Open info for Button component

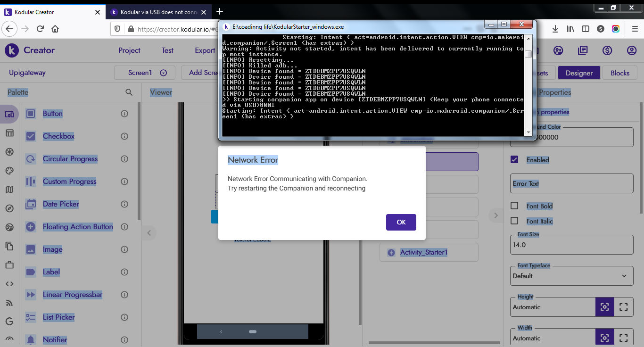tap(124, 114)
